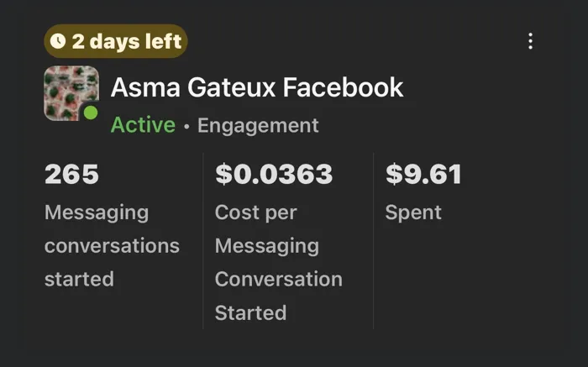This screenshot has height=367, width=588.
Task: Select the $0.0363 cost value
Action: point(274,175)
